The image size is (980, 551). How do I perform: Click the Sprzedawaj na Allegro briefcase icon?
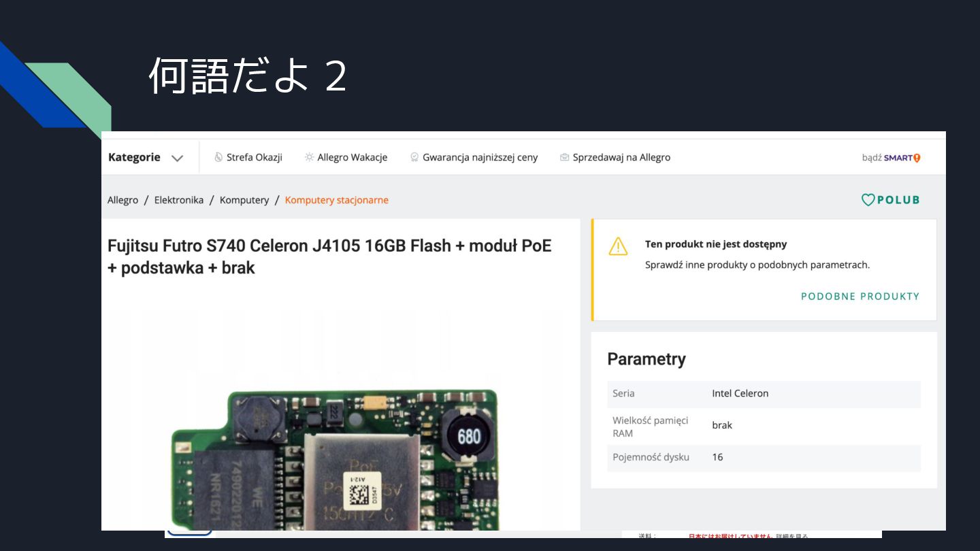click(x=564, y=157)
